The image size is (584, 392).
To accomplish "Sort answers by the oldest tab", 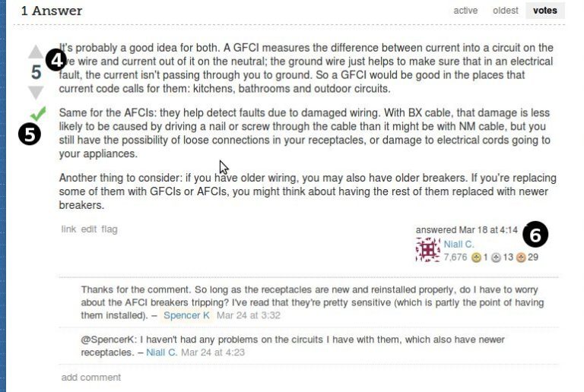I will [x=506, y=11].
